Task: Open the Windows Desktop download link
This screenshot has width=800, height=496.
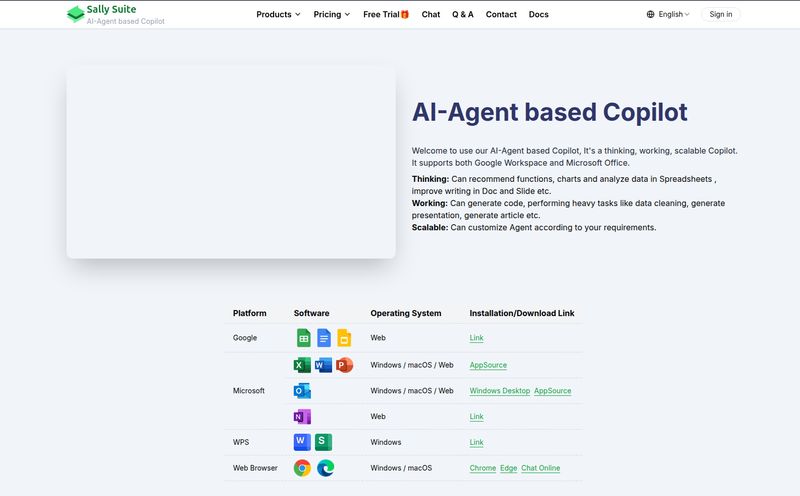Action: [x=499, y=391]
